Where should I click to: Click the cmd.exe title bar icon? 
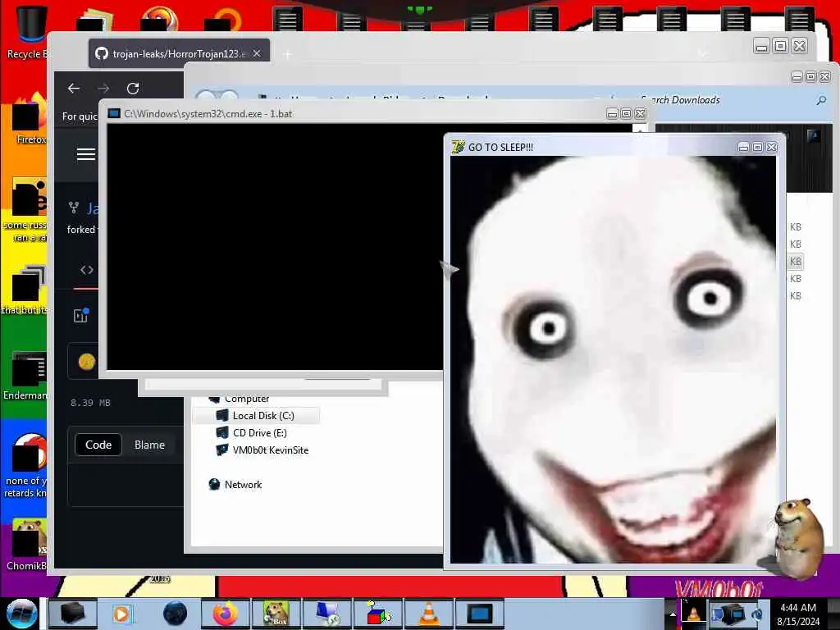(113, 113)
